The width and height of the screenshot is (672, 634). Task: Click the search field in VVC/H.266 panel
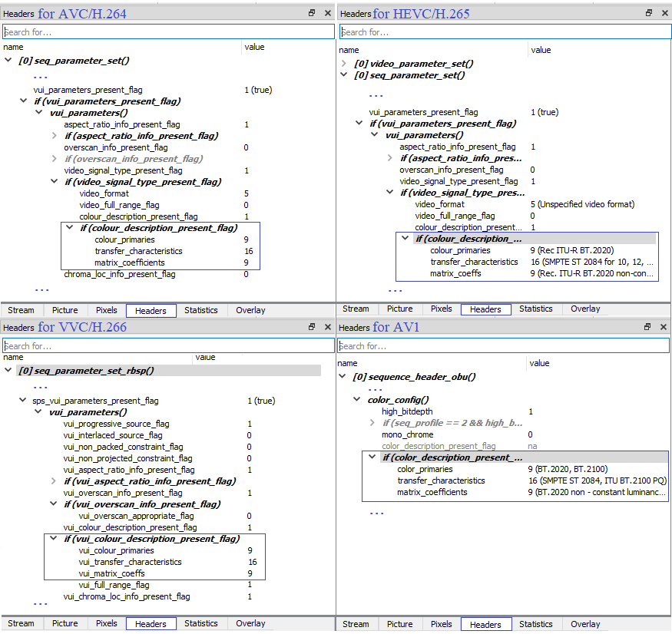[x=168, y=345]
